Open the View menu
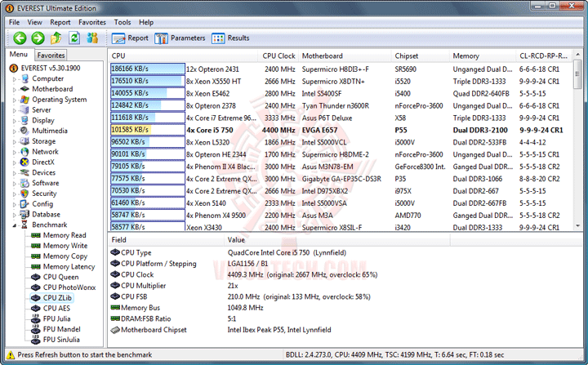Screen dimensions: 588x365 click(34, 22)
